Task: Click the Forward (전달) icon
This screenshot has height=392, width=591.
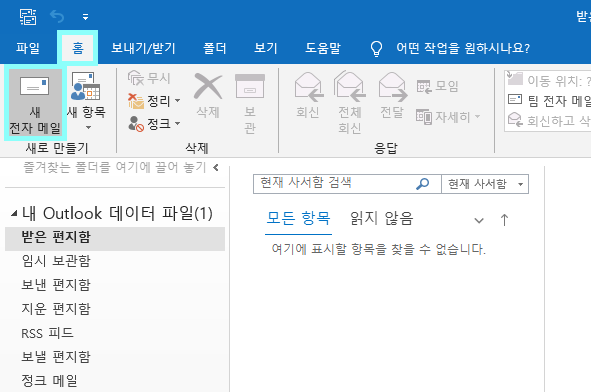Action: [x=392, y=87]
